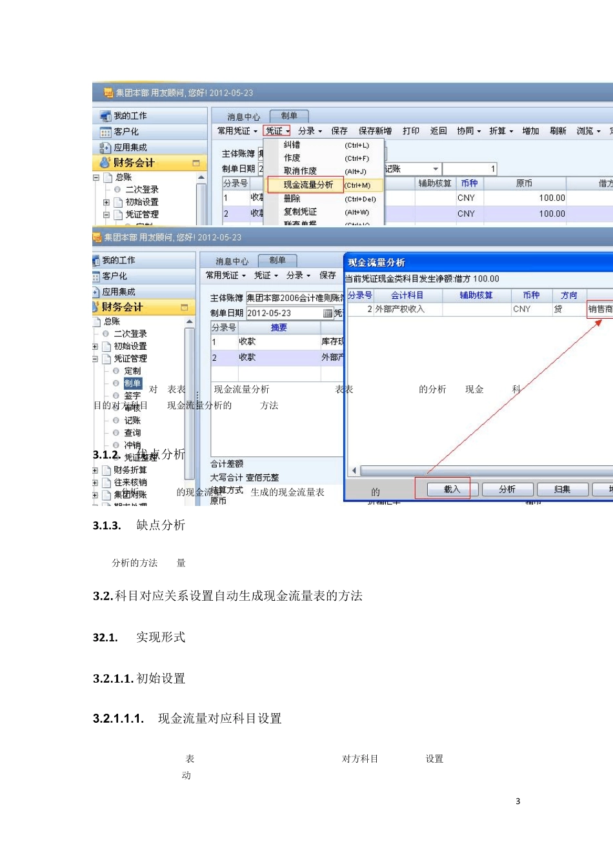Click the 摘要 column header in voucher grid
The width and height of the screenshot is (613, 868).
(x=279, y=328)
